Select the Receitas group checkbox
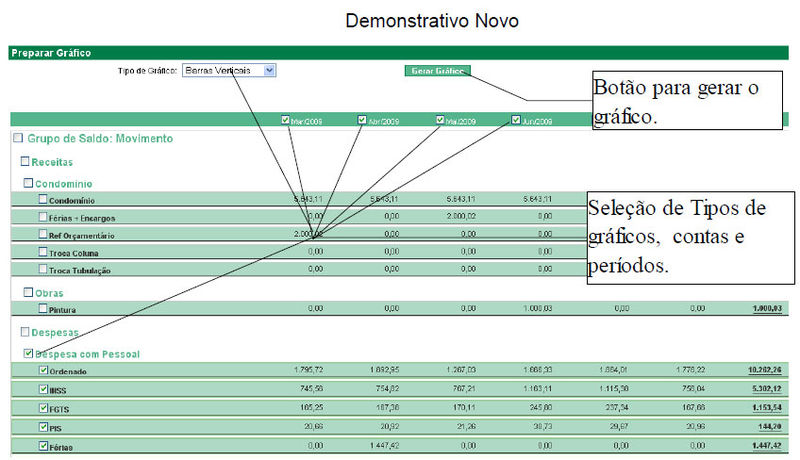The height and width of the screenshot is (460, 800). point(26,161)
